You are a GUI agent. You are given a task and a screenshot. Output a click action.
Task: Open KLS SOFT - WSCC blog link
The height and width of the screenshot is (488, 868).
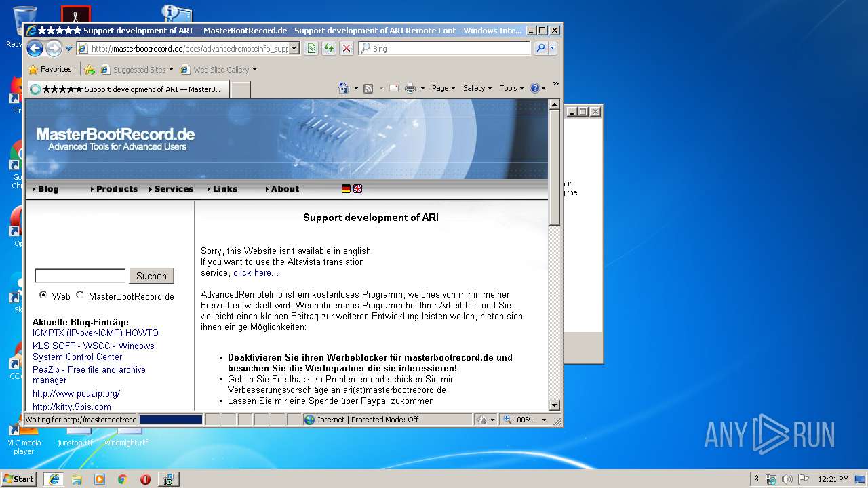pyautogui.click(x=94, y=351)
